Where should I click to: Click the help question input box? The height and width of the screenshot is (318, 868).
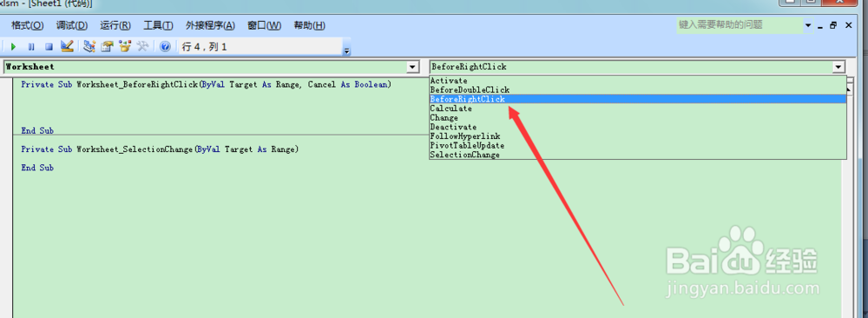click(x=740, y=25)
